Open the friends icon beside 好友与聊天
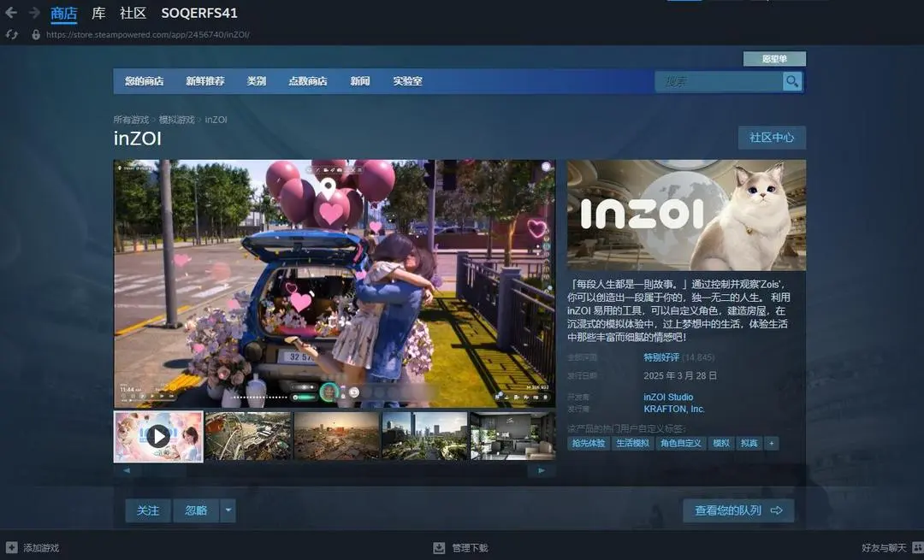Image resolution: width=924 pixels, height=560 pixels. click(917, 548)
